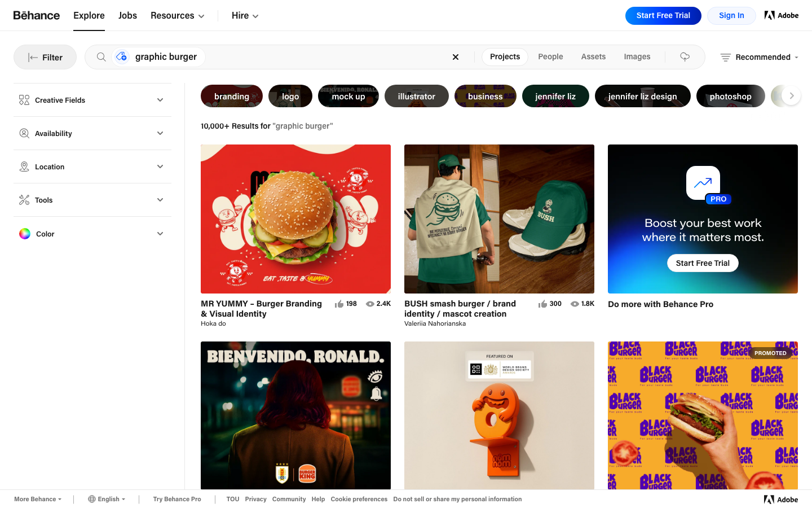Viewport: 812px width, 508px height.
Task: Open the Resources dropdown menu
Action: 178,15
